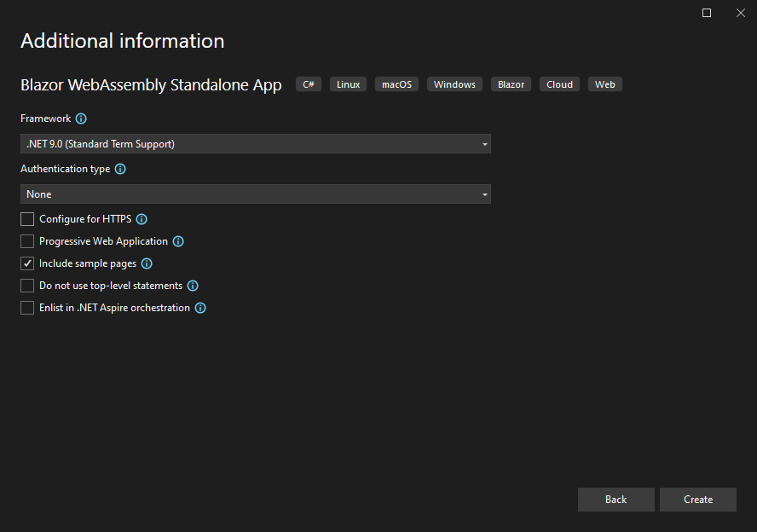Click the Windows tag
Viewport: 757px width, 532px height.
454,84
